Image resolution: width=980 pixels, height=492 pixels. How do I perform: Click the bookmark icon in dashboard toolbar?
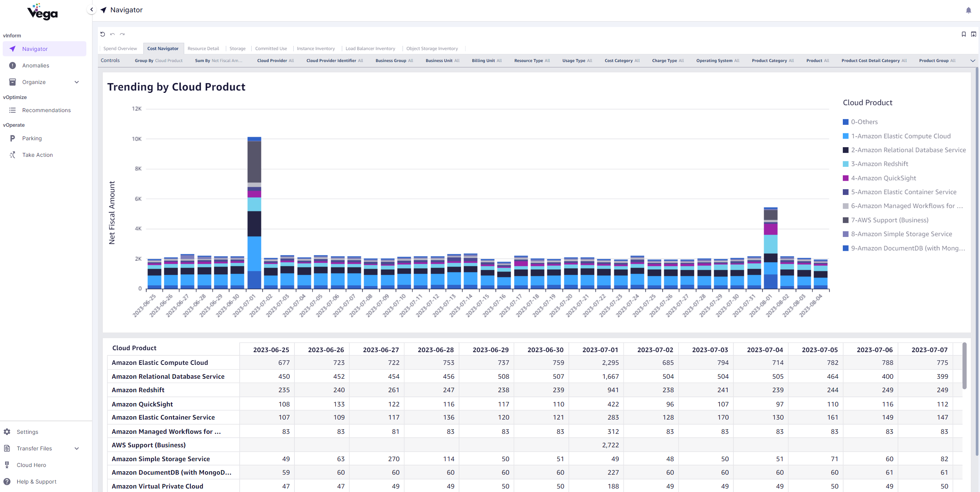pyautogui.click(x=963, y=34)
